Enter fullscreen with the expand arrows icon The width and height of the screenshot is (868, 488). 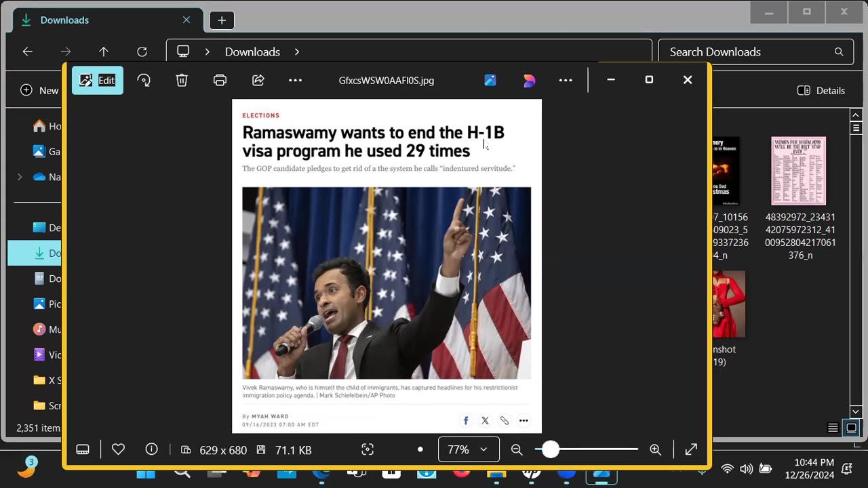pyautogui.click(x=691, y=449)
